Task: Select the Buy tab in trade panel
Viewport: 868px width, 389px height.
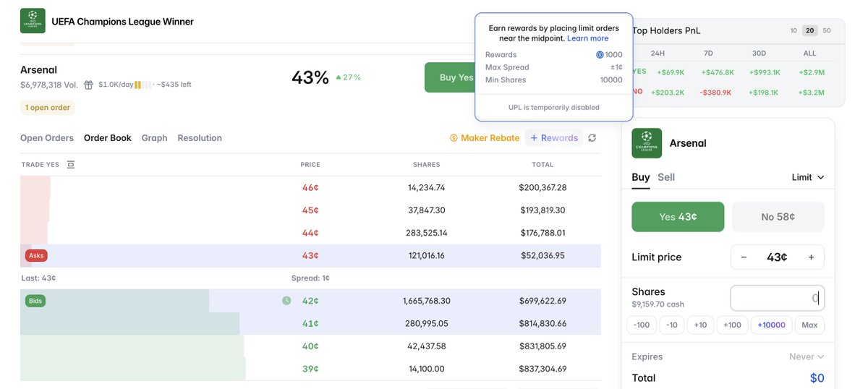Action: 641,177
